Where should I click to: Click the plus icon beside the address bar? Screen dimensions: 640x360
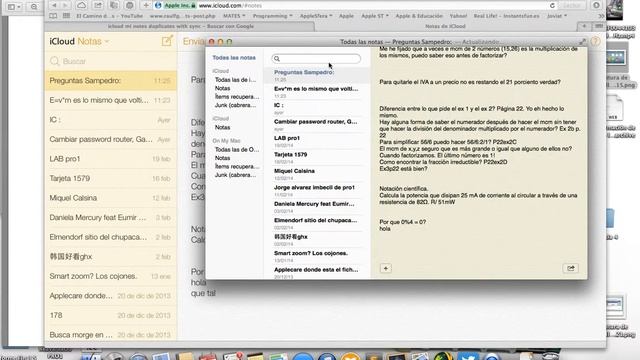click(146, 5)
